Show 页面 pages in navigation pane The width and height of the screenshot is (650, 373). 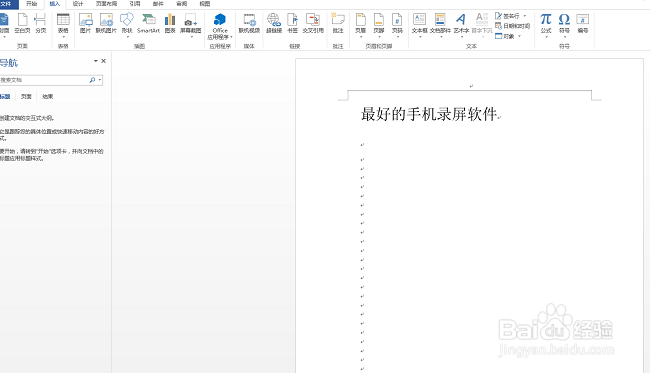(x=26, y=97)
